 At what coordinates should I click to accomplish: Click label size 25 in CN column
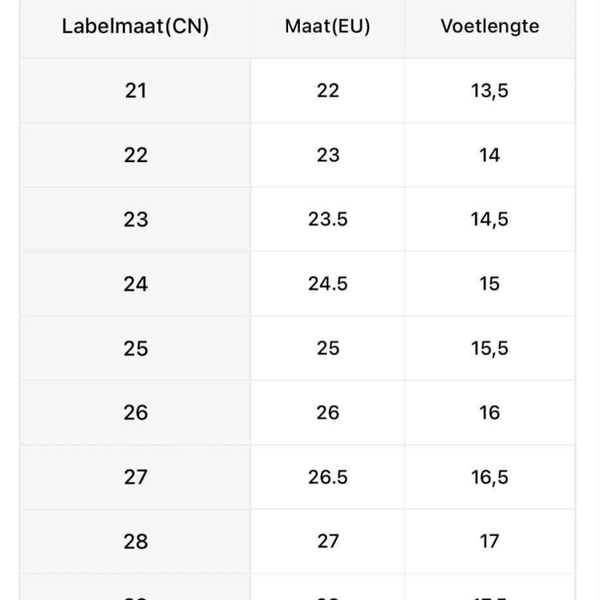pyautogui.click(x=135, y=348)
